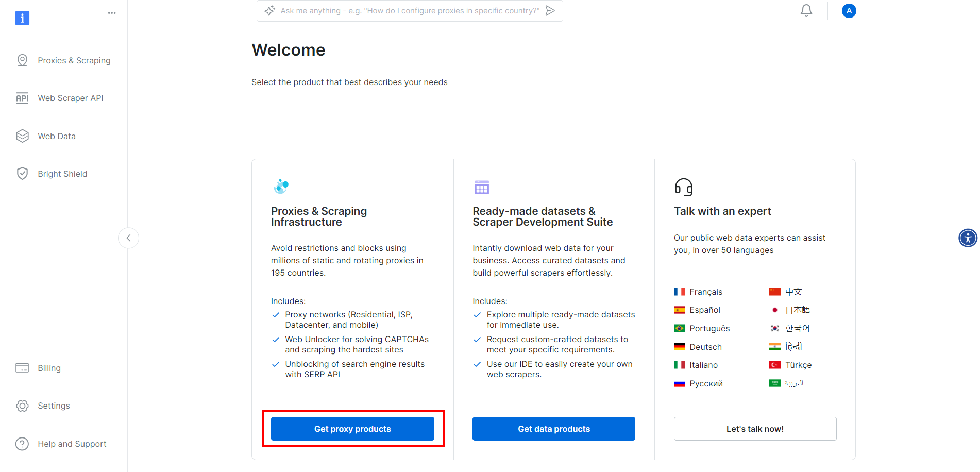Submit question with the send arrow
980x472 pixels.
[x=550, y=10]
